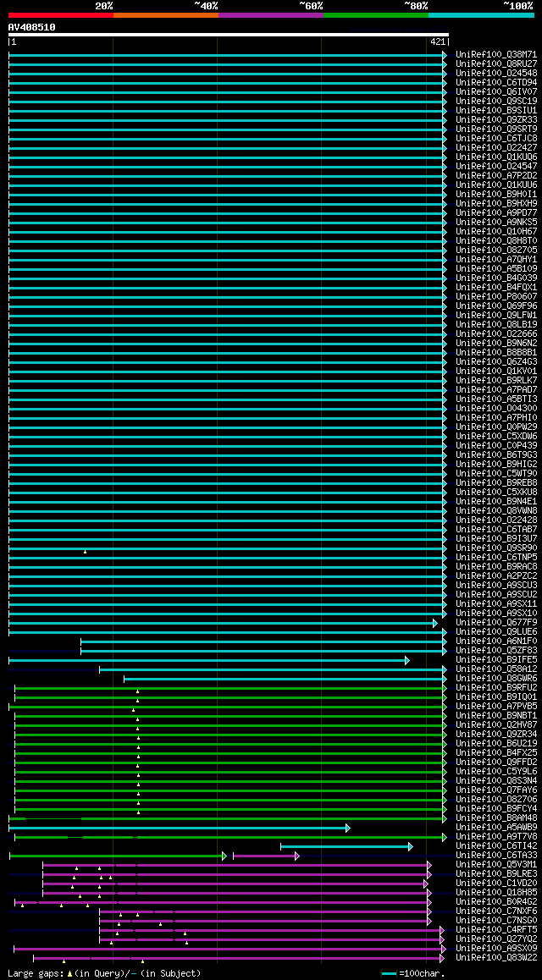Click the UniRef100_B9SIU1 label
542x980 pixels.
point(496,110)
